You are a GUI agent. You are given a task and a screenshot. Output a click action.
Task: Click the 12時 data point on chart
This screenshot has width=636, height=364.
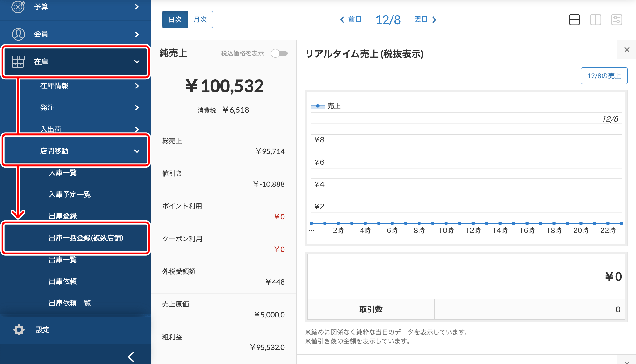(x=473, y=223)
